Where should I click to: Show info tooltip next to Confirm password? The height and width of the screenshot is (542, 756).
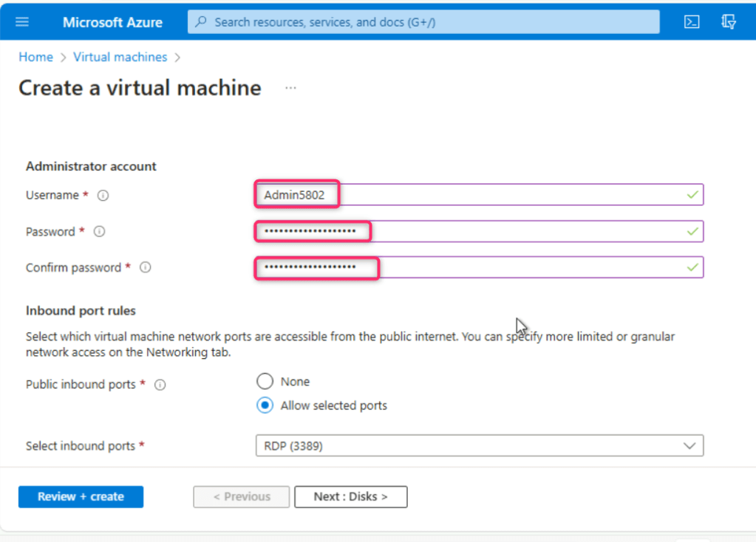click(x=146, y=268)
